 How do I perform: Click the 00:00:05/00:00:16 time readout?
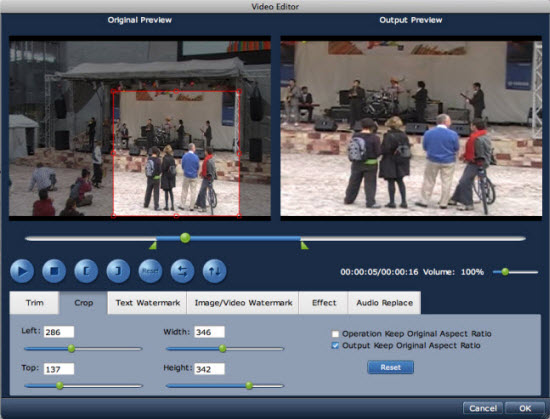click(x=379, y=272)
